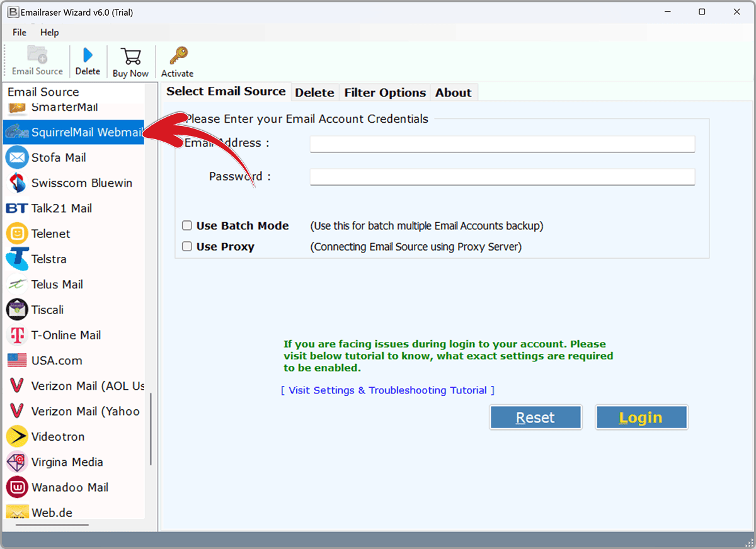The image size is (756, 549).
Task: Pick the Videotron arrow icon
Action: 17,436
